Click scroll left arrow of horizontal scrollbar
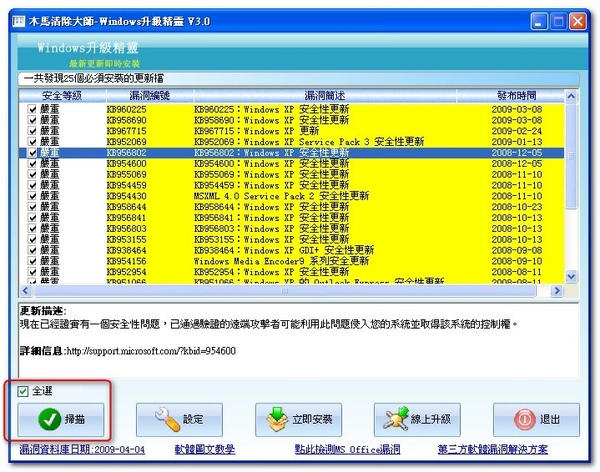The image size is (600, 472). [x=25, y=291]
